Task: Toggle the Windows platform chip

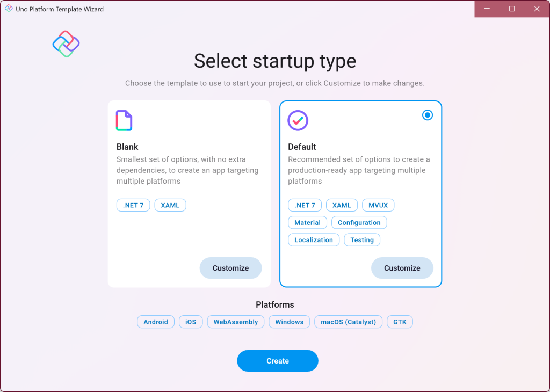Action: [290, 322]
